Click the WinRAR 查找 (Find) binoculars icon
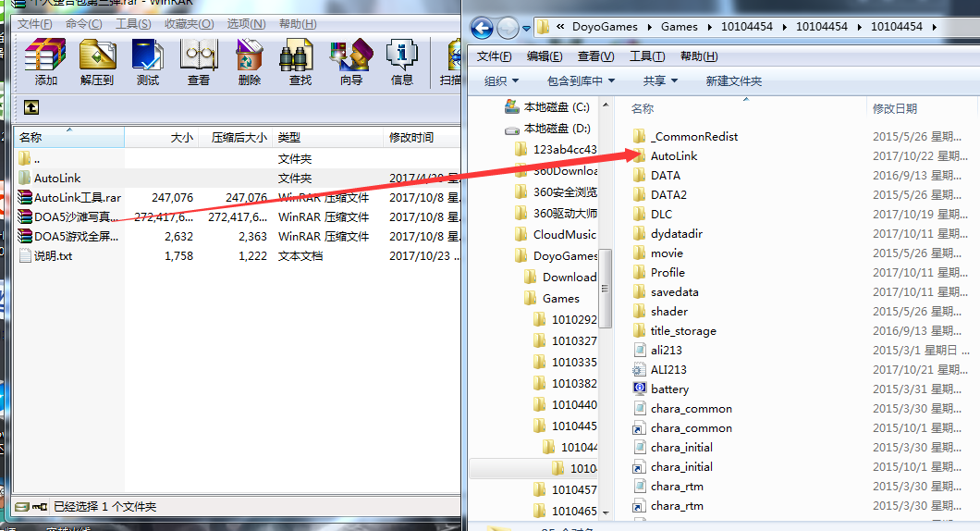The width and height of the screenshot is (980, 531). [x=300, y=63]
